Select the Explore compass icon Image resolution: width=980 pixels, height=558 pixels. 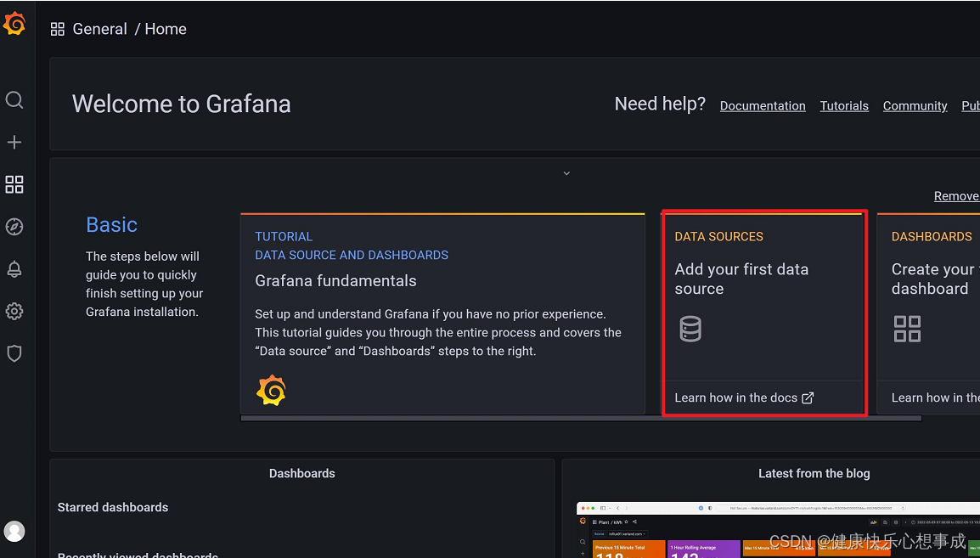[14, 226]
